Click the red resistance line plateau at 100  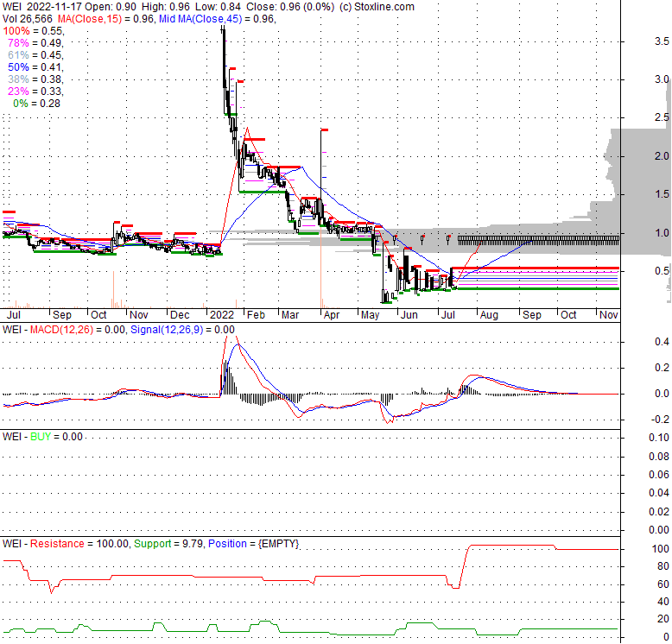click(x=512, y=545)
